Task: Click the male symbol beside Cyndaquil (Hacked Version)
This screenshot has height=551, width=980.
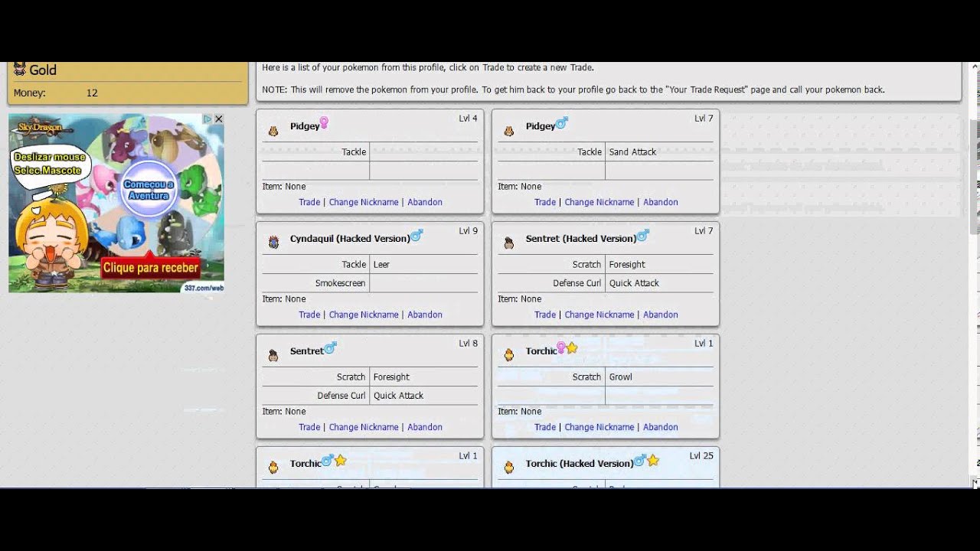Action: 416,235
